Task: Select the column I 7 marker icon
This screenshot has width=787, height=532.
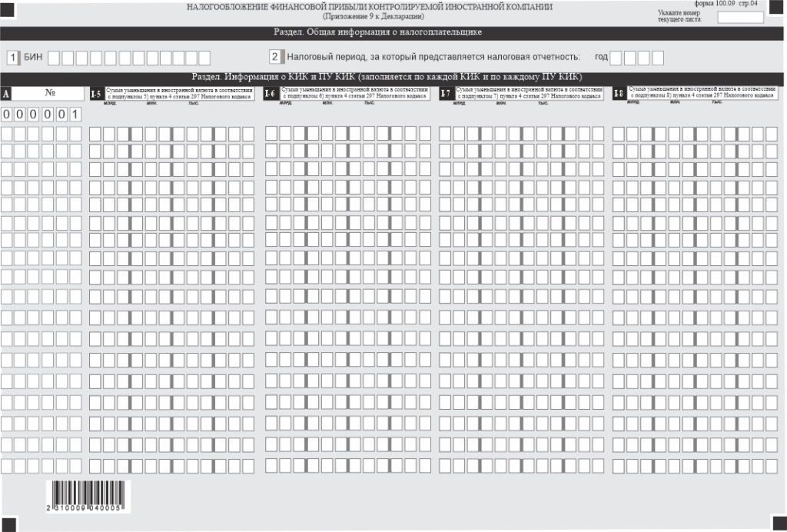Action: pos(445,93)
